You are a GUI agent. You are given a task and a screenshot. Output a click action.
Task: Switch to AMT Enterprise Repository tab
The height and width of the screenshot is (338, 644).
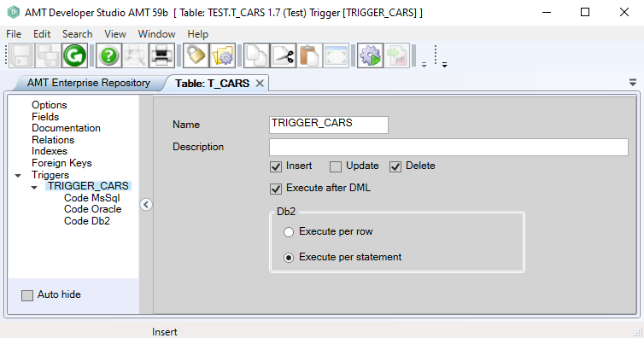tap(88, 83)
